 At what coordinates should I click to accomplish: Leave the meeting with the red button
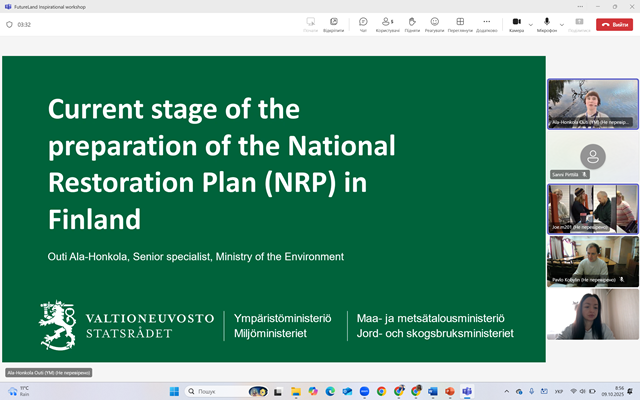(616, 24)
